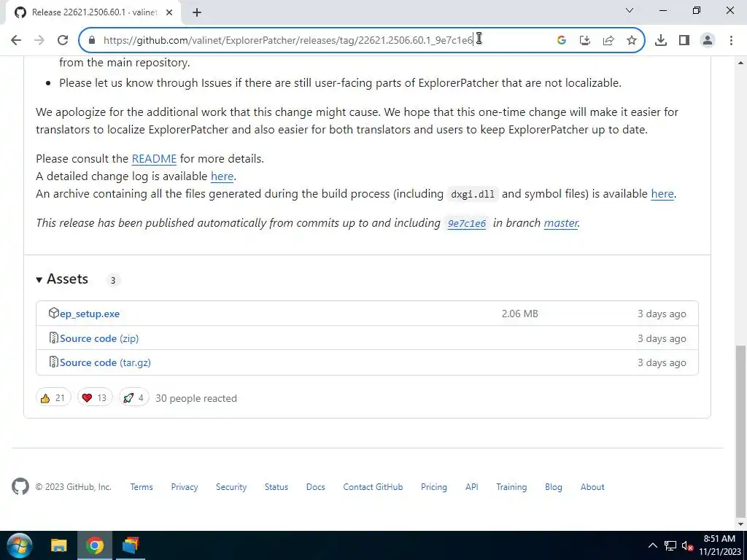Close the Release 22621.2506.60.1 tab
747x560 pixels.
point(169,12)
